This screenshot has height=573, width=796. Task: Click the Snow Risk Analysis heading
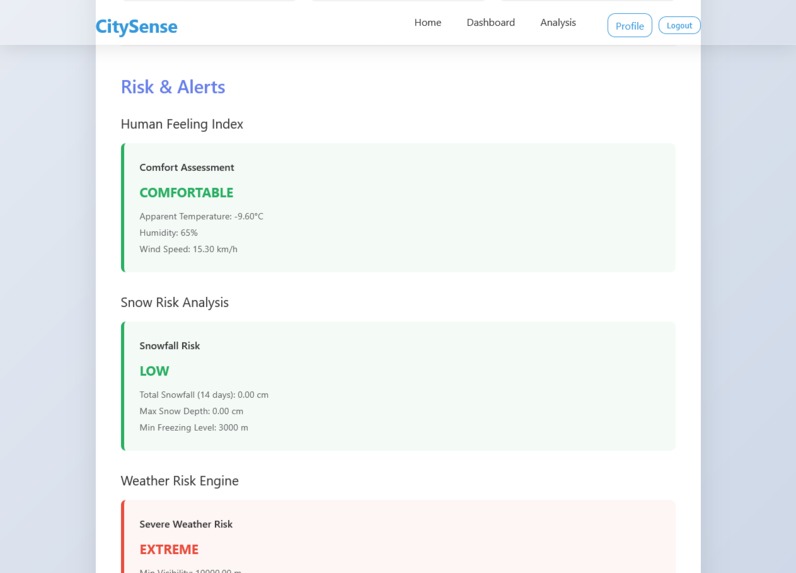click(x=175, y=302)
